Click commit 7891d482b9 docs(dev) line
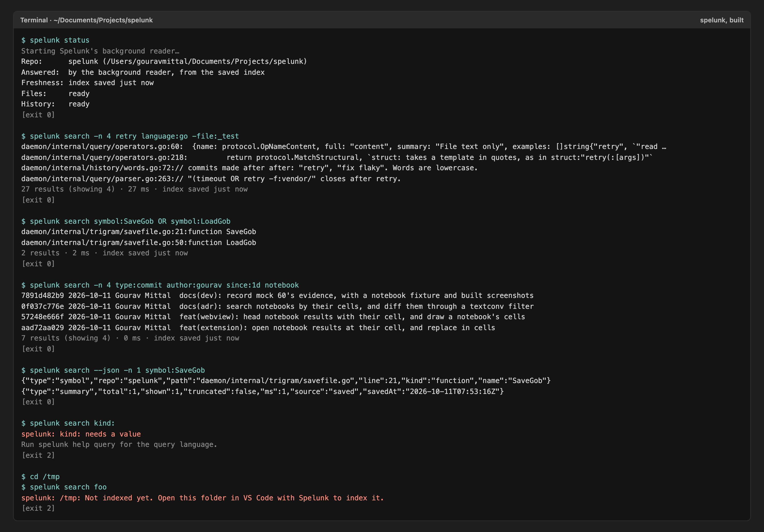The height and width of the screenshot is (532, 764). coord(277,296)
